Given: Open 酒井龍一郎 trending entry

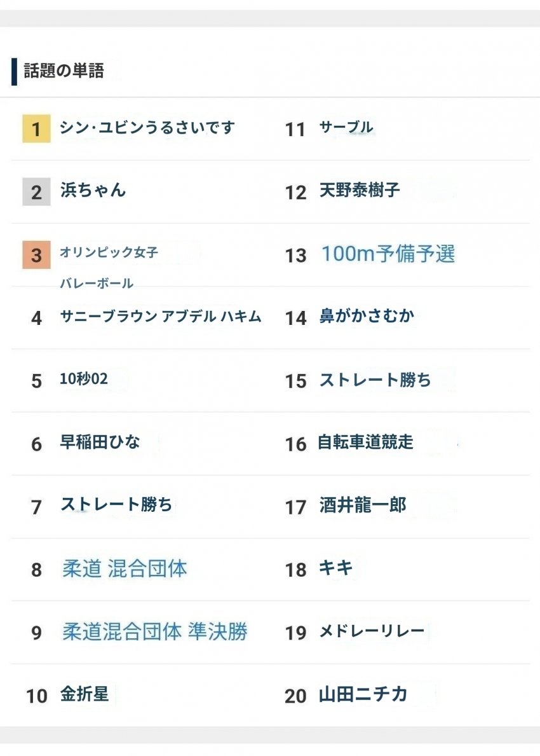Looking at the screenshot, I should (363, 505).
